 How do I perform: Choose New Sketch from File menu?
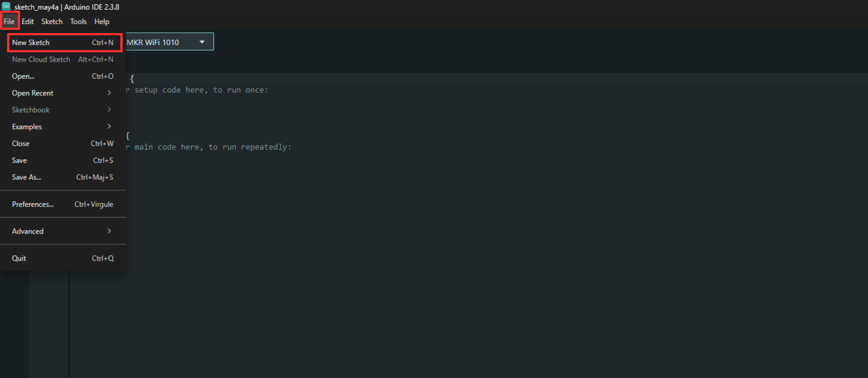63,43
